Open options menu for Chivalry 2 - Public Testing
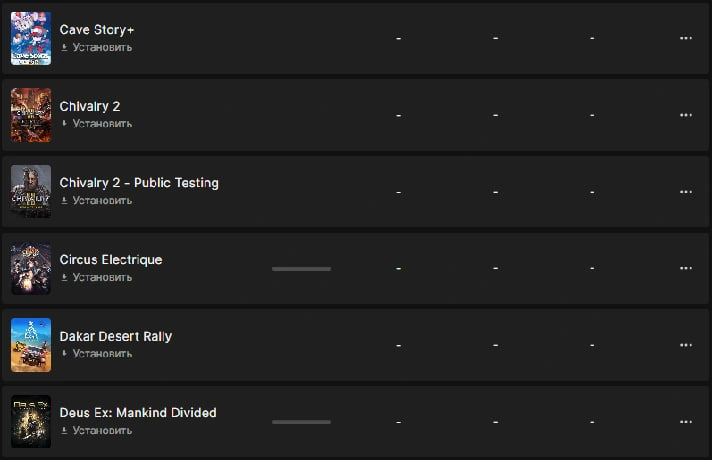Image resolution: width=712 pixels, height=460 pixels. [685, 191]
